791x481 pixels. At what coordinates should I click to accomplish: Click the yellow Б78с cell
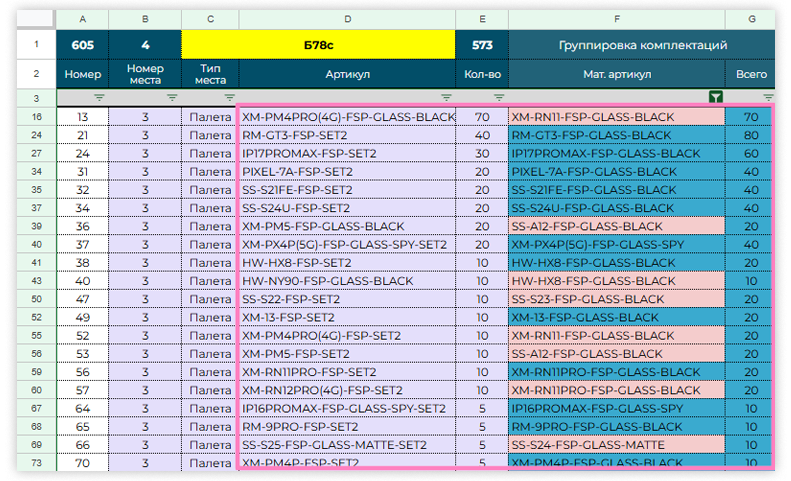point(319,45)
